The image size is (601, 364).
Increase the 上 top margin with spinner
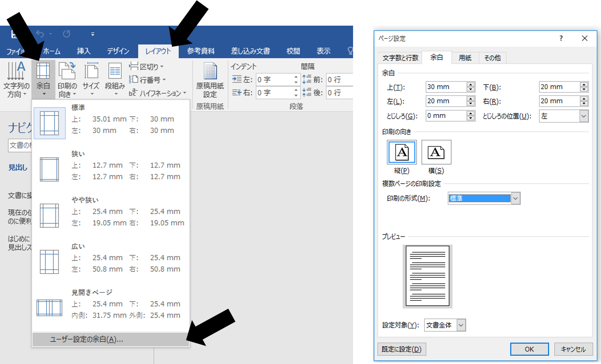click(470, 85)
